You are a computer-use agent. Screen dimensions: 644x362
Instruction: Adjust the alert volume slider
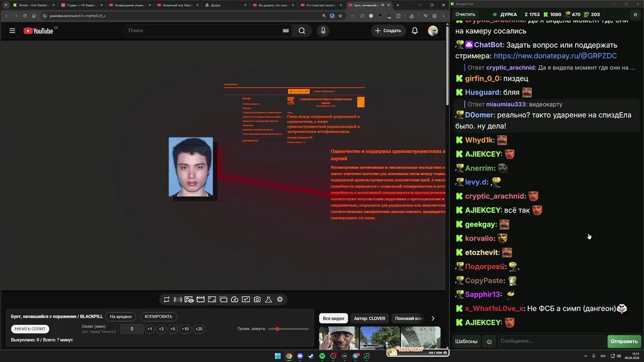pyautogui.click(x=288, y=329)
